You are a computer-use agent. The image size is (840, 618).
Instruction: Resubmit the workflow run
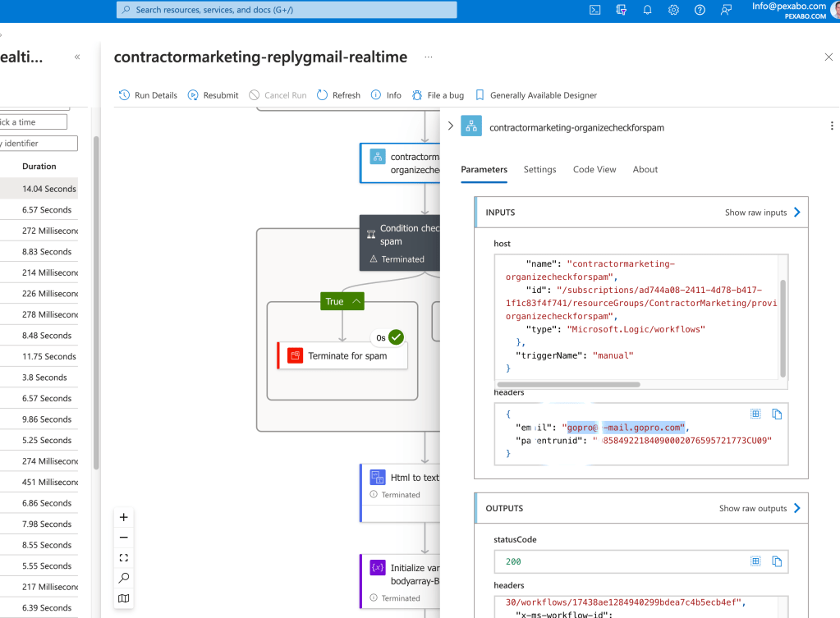(213, 94)
